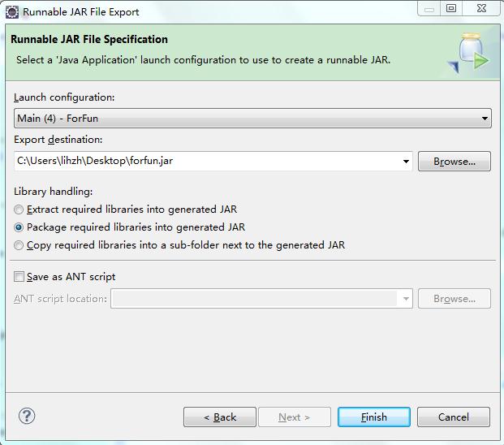Click the Eclipse icon in the title bar
Viewport: 504px width, 445px height.
(x=12, y=11)
